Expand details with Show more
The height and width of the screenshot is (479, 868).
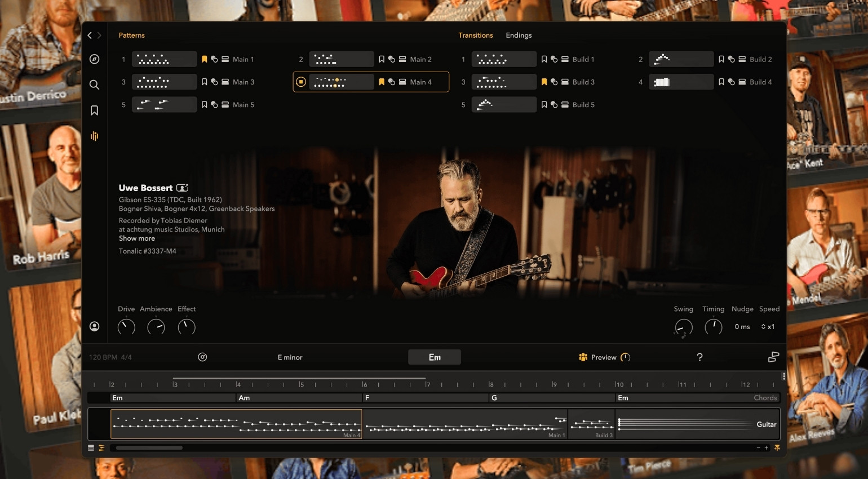coord(136,238)
